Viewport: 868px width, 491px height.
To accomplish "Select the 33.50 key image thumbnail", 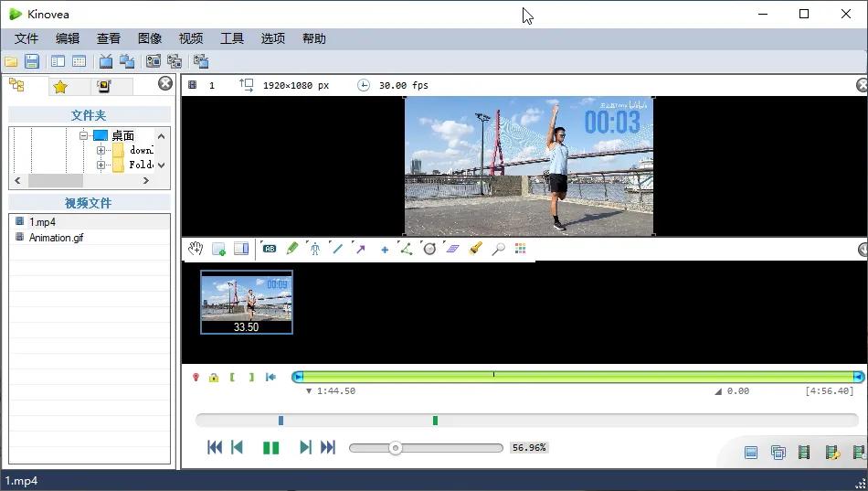I will click(x=247, y=301).
